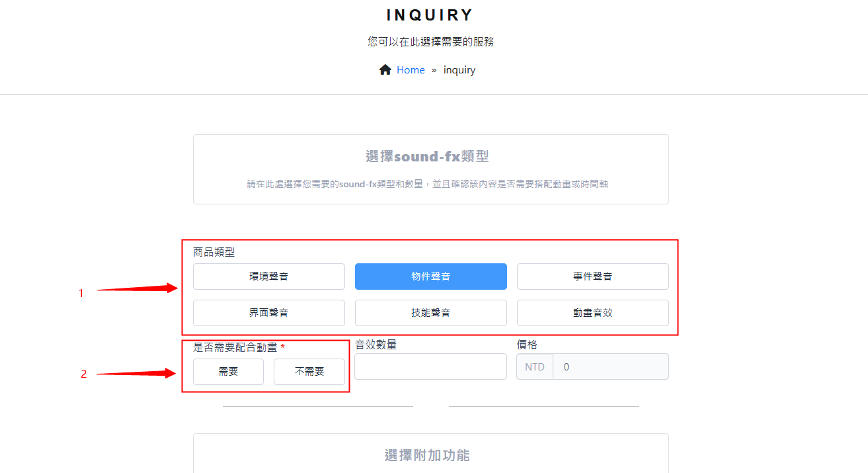Pick the 界面聲音 product type
Image resolution: width=868 pixels, height=473 pixels.
point(268,313)
